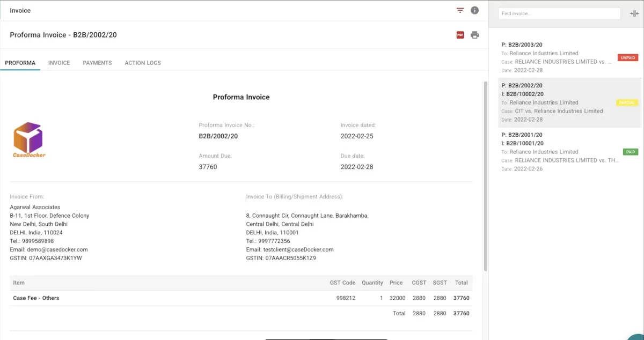Click the Price column header
The height and width of the screenshot is (340, 644).
(396, 283)
